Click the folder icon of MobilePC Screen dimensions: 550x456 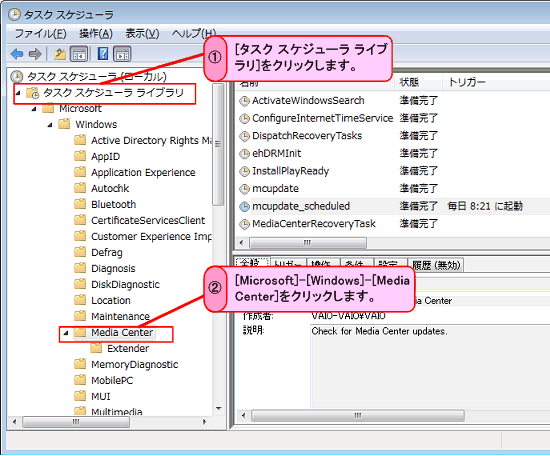(80, 380)
